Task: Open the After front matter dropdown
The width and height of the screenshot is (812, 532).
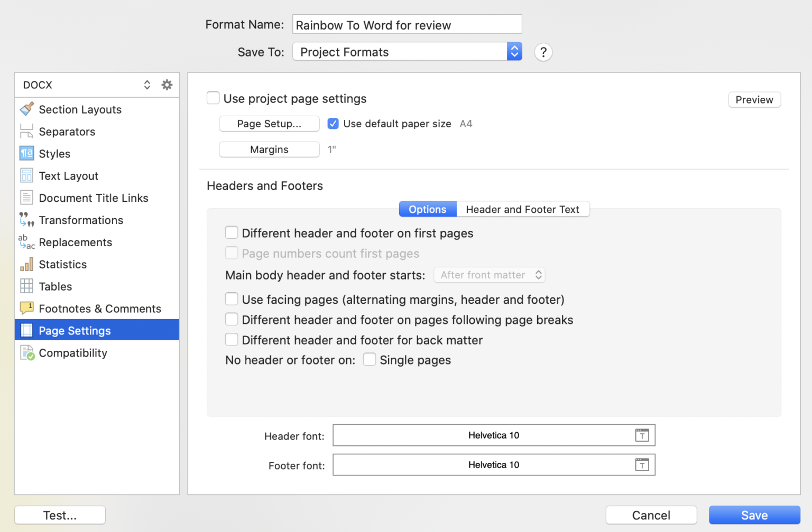Action: pos(489,275)
